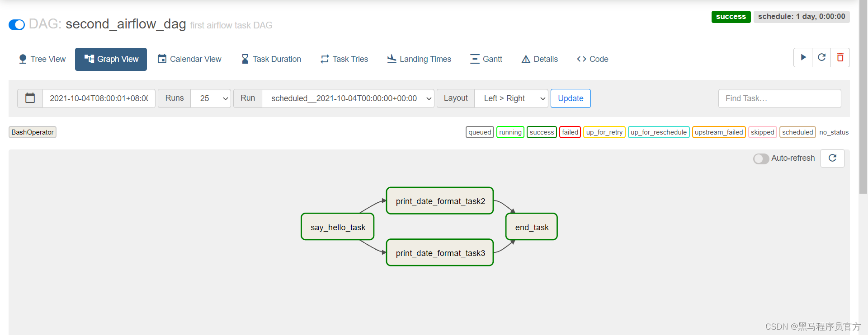Click the running status legend
868x335 pixels.
(x=510, y=132)
